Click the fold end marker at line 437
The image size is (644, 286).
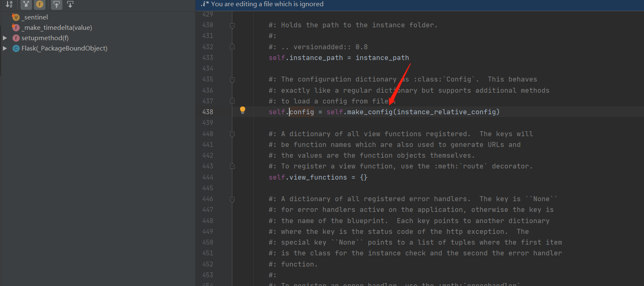(x=232, y=101)
